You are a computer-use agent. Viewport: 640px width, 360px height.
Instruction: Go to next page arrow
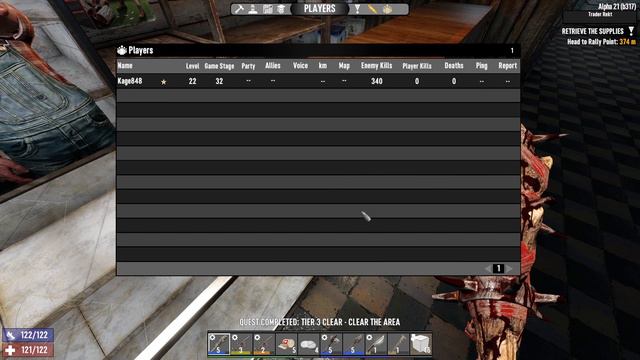coord(509,268)
